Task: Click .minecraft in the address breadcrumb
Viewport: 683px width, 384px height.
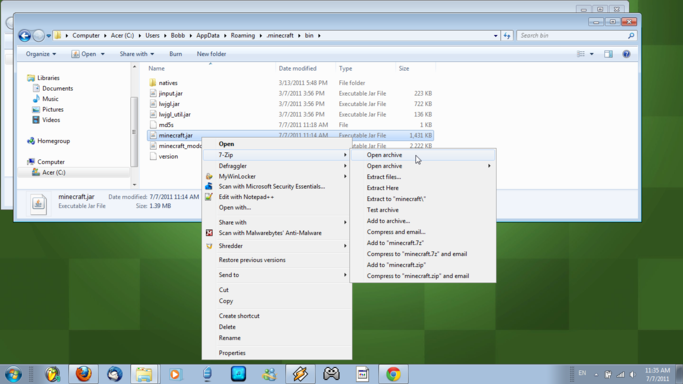Action: tap(280, 36)
